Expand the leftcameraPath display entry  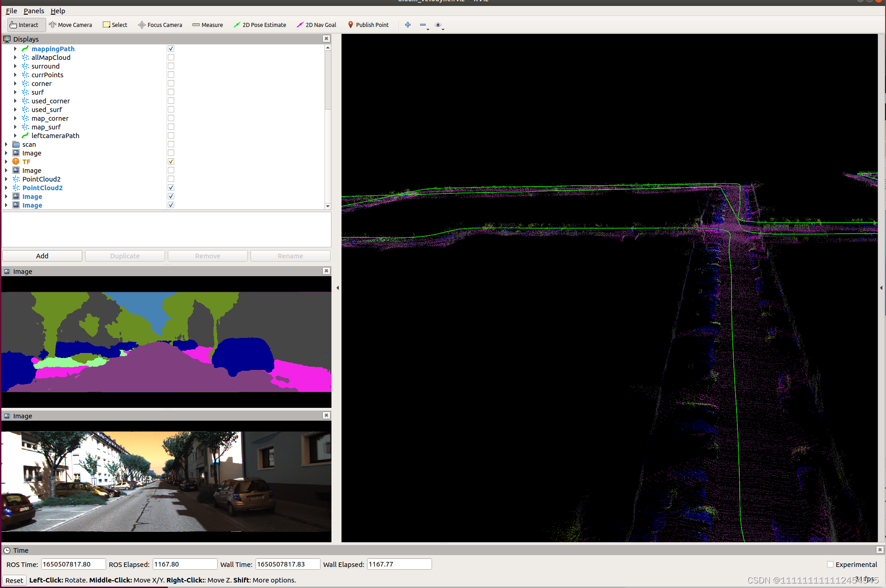[15, 136]
